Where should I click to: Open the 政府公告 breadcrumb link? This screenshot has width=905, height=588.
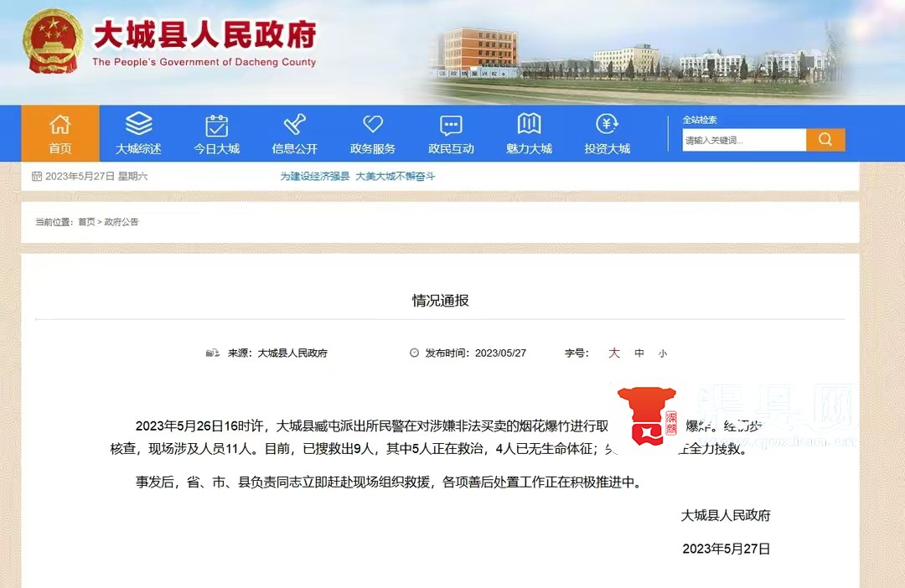click(122, 222)
